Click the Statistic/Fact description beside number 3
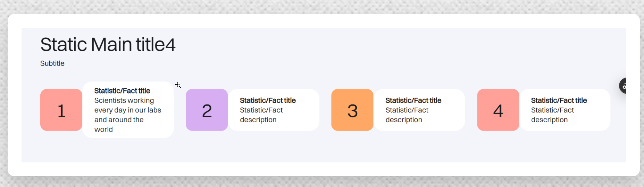 (x=407, y=115)
